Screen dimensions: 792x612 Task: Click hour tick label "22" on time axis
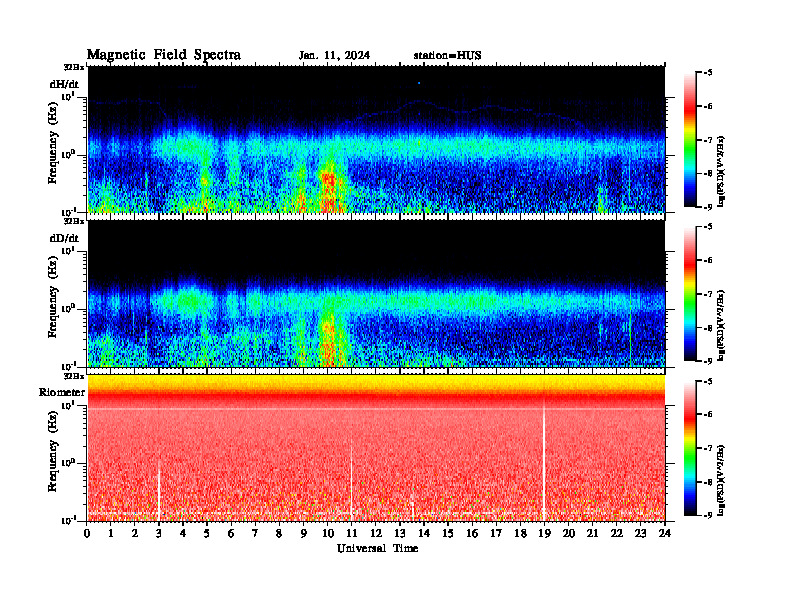(x=617, y=533)
